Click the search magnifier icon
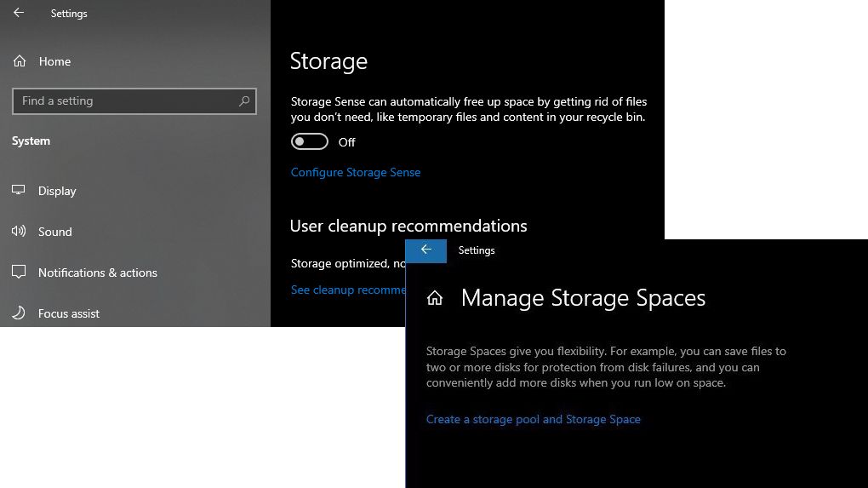Viewport: 868px width, 488px height. click(244, 100)
